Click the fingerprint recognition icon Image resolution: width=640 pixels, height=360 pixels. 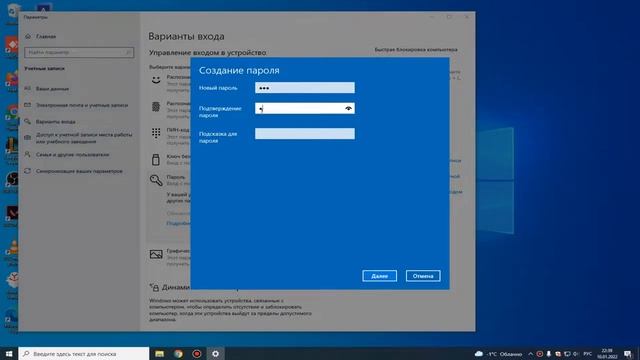(x=156, y=107)
